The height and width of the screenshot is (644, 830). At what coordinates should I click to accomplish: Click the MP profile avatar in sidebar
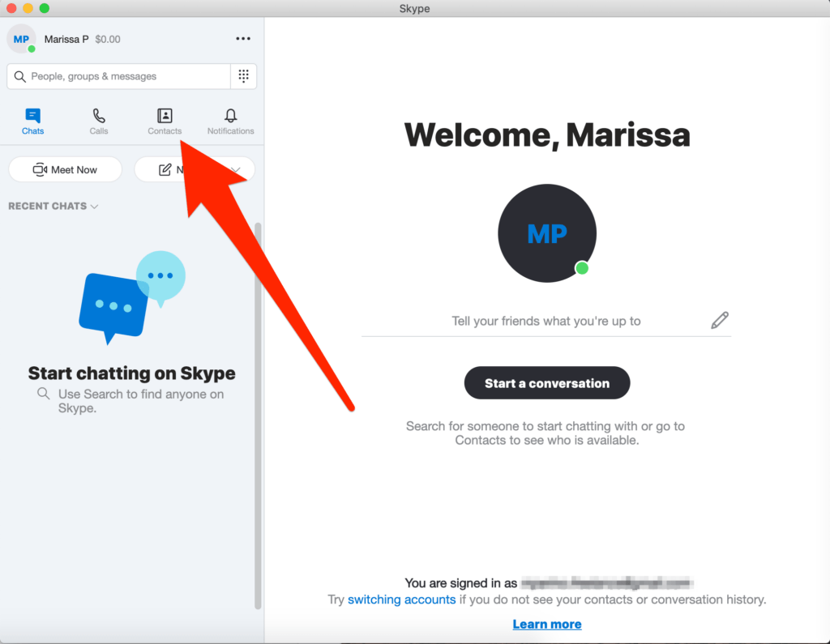click(21, 39)
